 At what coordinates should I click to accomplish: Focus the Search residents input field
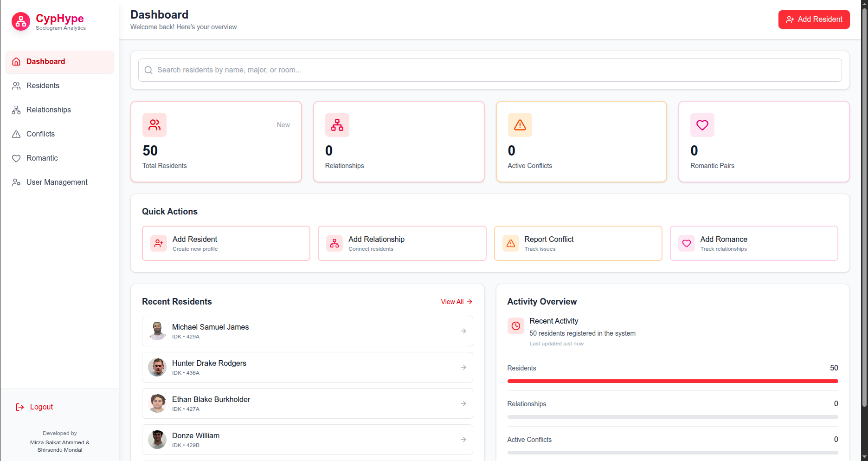click(x=490, y=70)
